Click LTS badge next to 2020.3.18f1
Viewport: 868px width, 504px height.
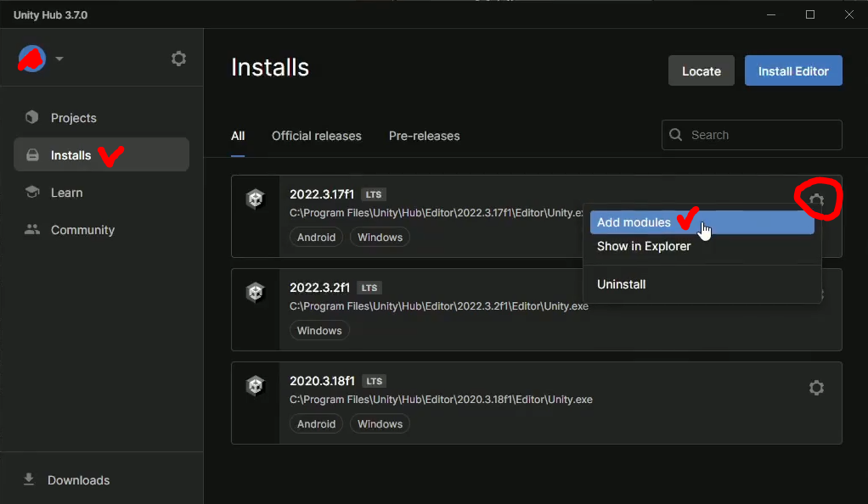375,381
